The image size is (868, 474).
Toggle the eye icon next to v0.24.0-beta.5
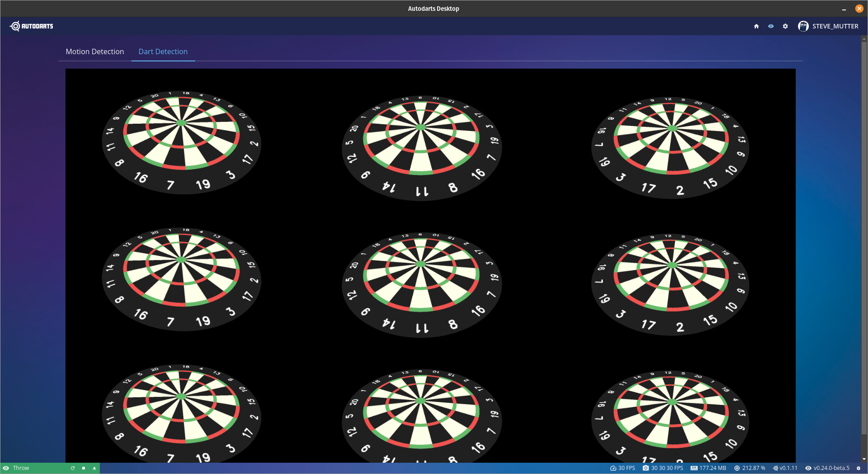[x=808, y=468]
